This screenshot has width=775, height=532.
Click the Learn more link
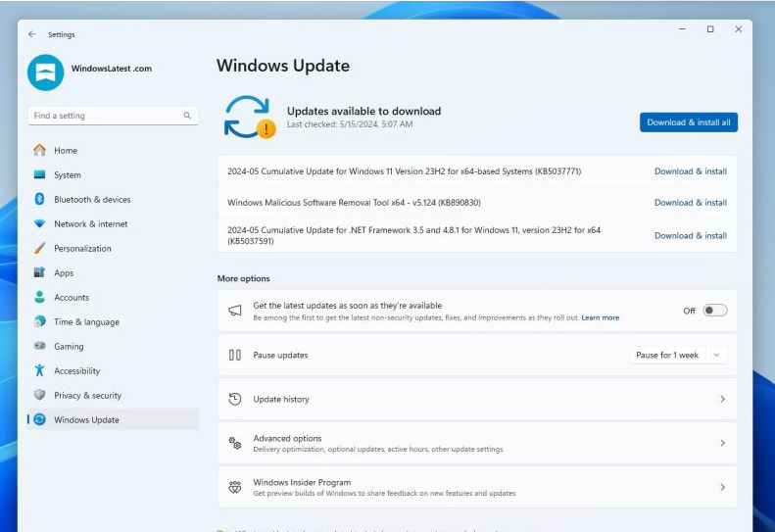click(600, 318)
